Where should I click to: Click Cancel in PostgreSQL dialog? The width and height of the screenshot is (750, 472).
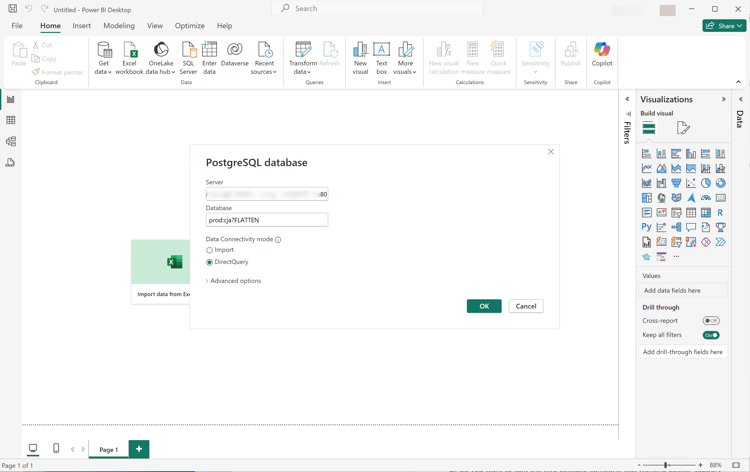click(x=526, y=306)
